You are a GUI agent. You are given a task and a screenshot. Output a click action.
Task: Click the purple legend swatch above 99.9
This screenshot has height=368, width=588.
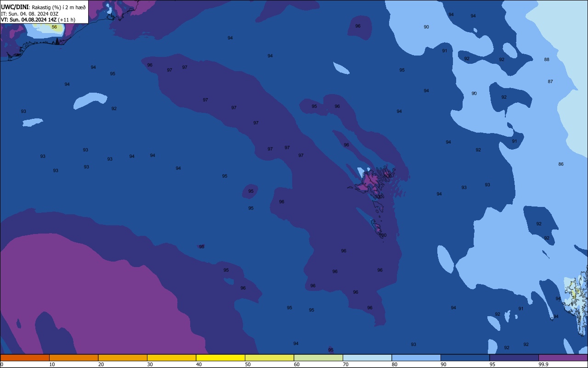[x=563, y=357]
